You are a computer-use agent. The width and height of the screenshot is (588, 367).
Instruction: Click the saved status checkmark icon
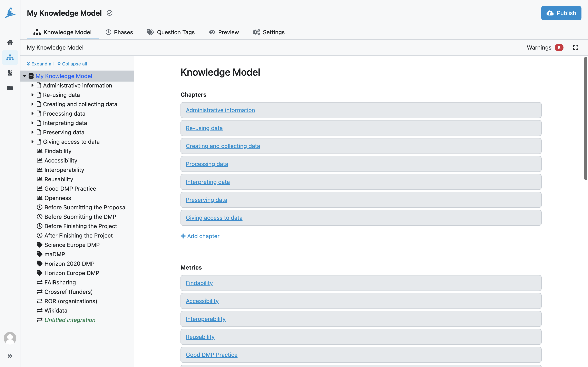[x=110, y=13]
